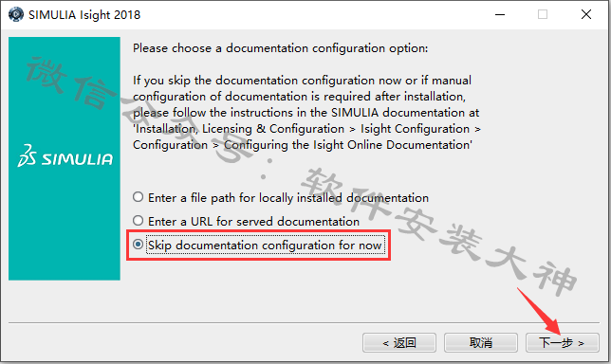Go back with the 返回 button

click(x=399, y=342)
